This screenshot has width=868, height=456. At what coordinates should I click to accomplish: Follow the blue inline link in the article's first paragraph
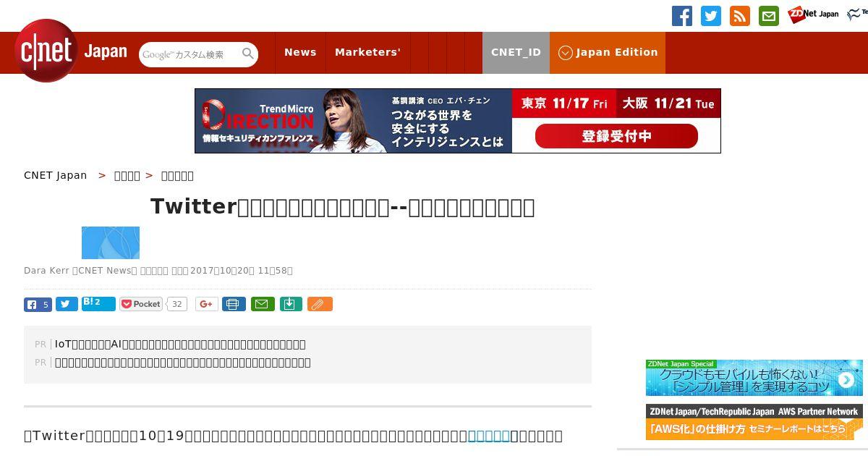(x=489, y=436)
